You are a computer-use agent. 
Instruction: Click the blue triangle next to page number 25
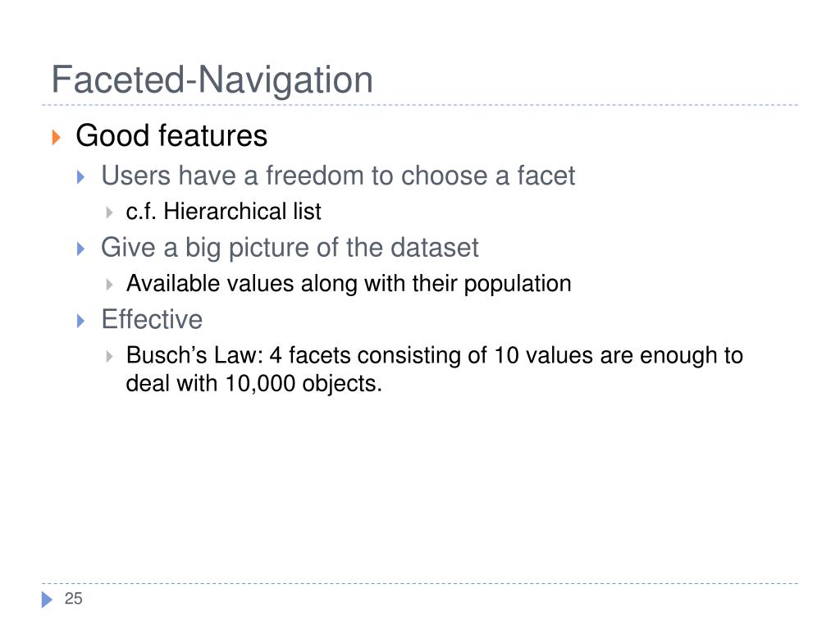pos(47,600)
